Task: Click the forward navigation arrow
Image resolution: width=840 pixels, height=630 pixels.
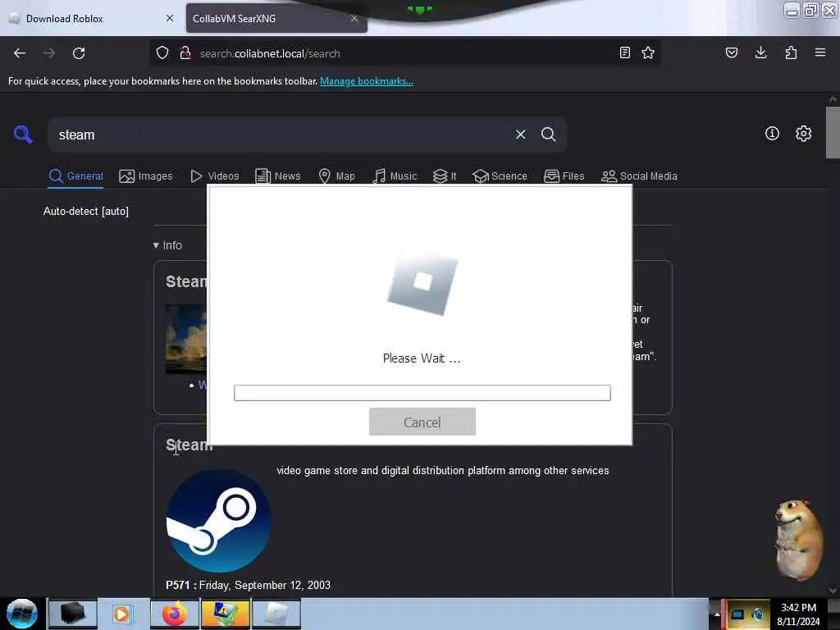Action: [x=48, y=53]
